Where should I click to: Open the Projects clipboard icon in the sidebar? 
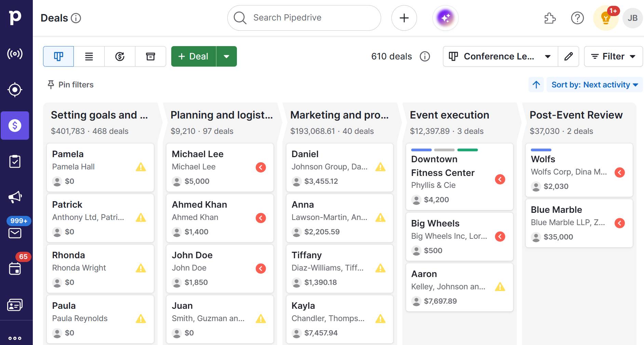point(15,161)
